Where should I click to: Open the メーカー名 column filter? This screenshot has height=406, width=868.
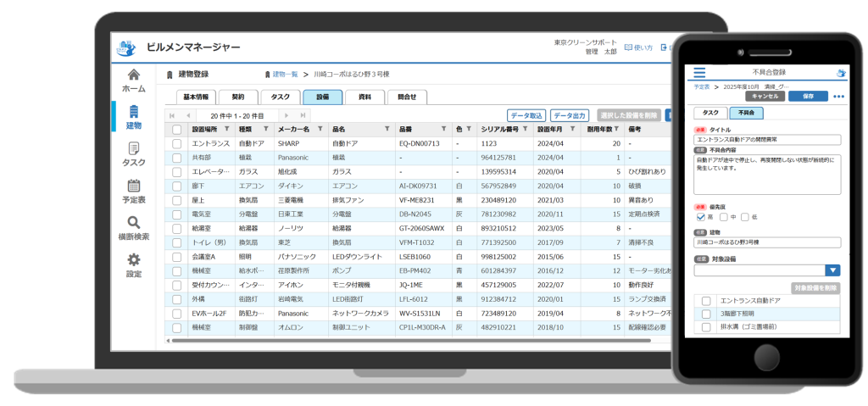point(321,130)
